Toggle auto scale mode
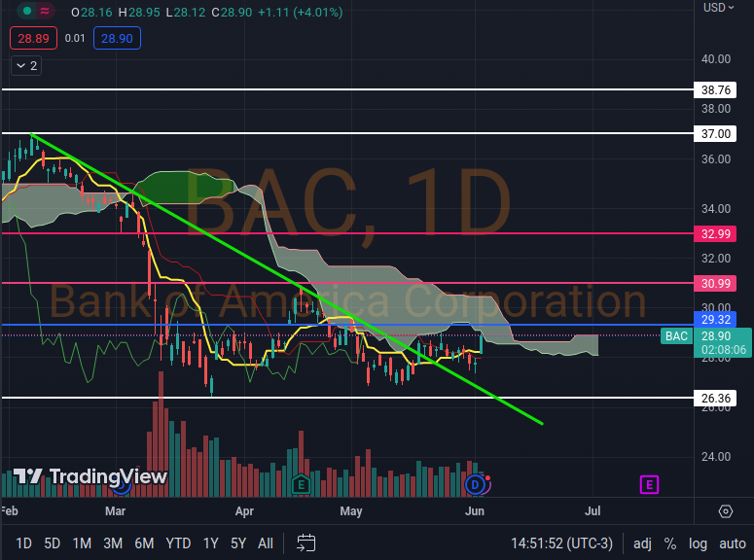The width and height of the screenshot is (754, 560). tap(733, 543)
